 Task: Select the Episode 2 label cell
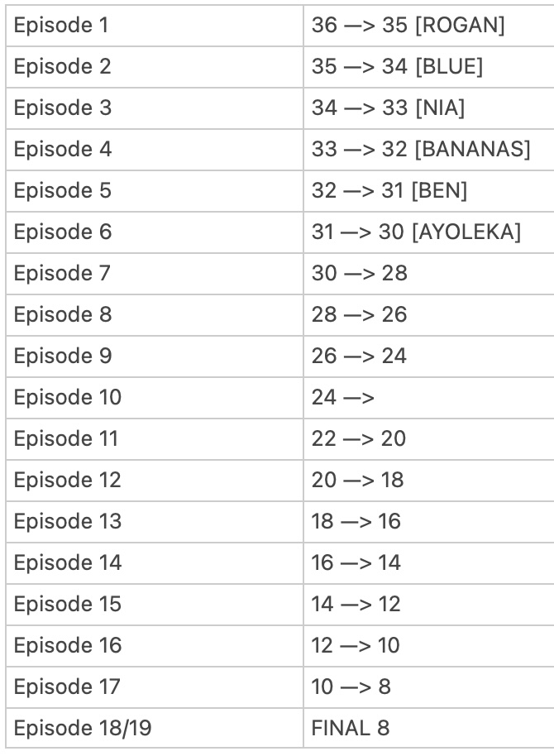click(x=155, y=67)
